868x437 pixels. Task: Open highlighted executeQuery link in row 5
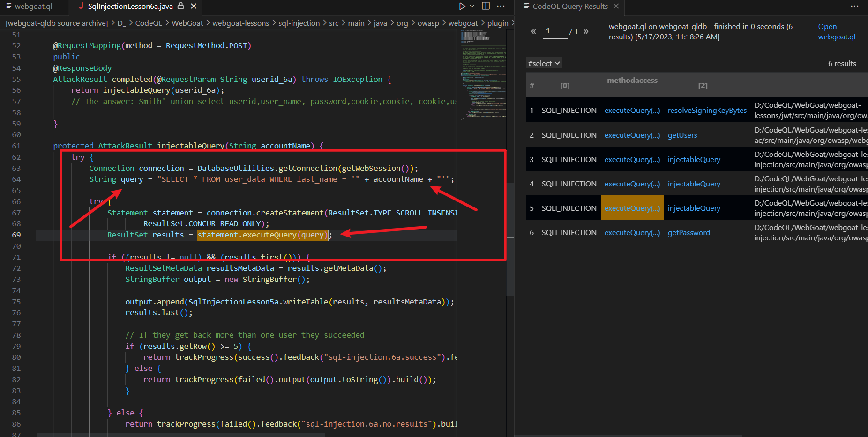tap(632, 208)
